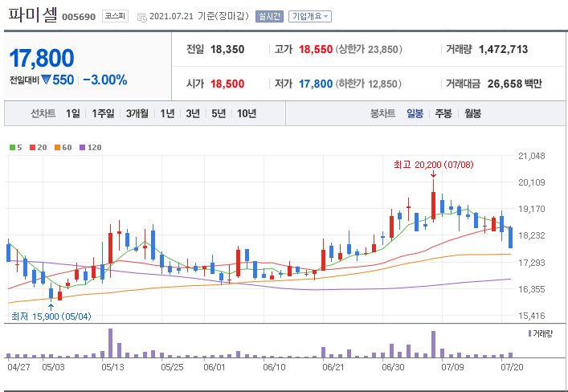Switch to 주봉 candle chart
This screenshot has width=568, height=392.
coord(443,114)
